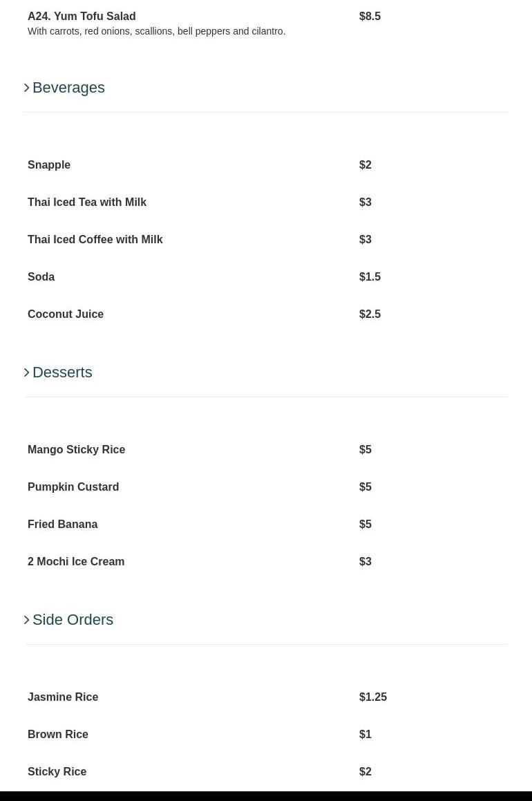Image resolution: width=532 pixels, height=801 pixels.
Task: Choose the Pumpkin Custard dessert
Action: click(73, 487)
